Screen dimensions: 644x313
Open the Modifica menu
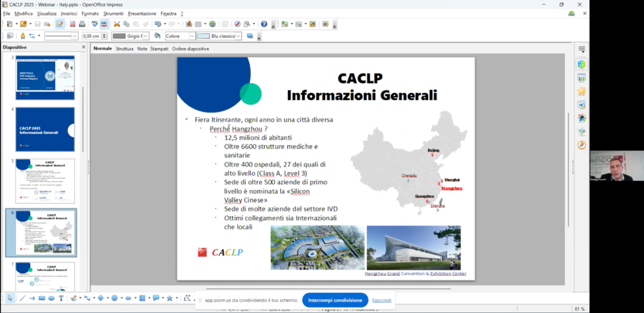click(23, 14)
